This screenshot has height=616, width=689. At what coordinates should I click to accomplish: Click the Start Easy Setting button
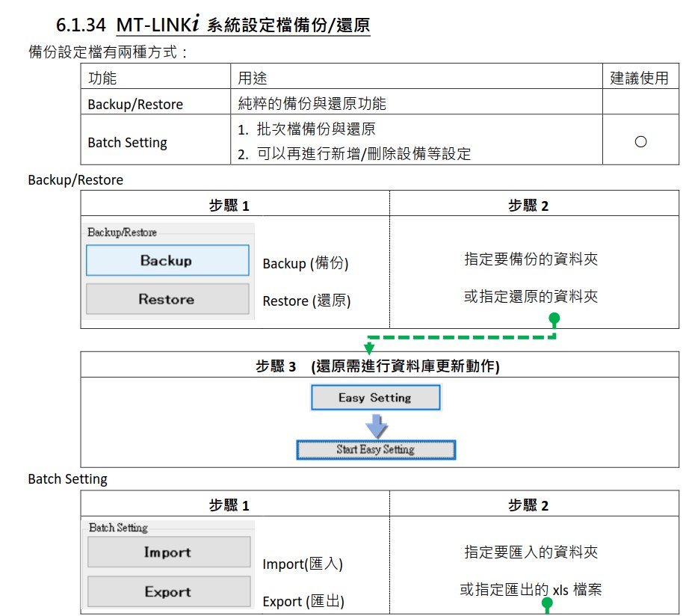pos(376,449)
